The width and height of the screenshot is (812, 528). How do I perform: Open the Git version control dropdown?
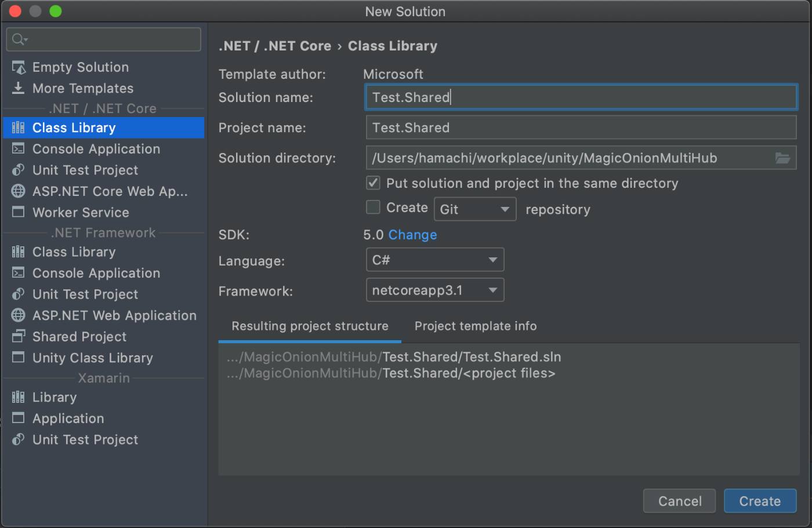[474, 209]
